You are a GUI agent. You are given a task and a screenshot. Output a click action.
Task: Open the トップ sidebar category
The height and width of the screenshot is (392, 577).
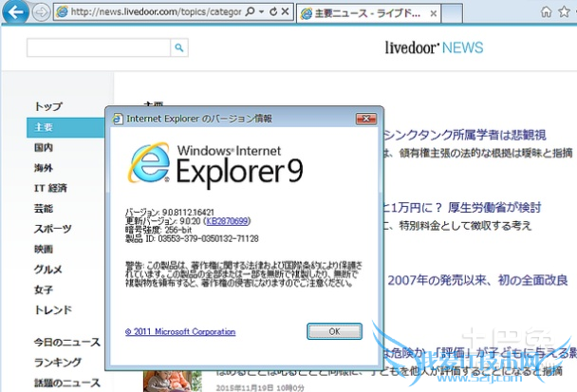48,106
